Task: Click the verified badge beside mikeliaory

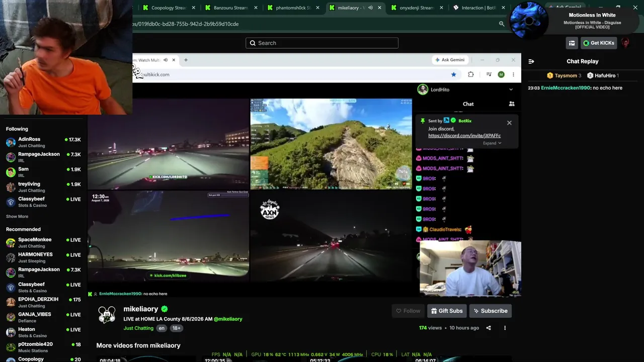Action: coord(165,309)
